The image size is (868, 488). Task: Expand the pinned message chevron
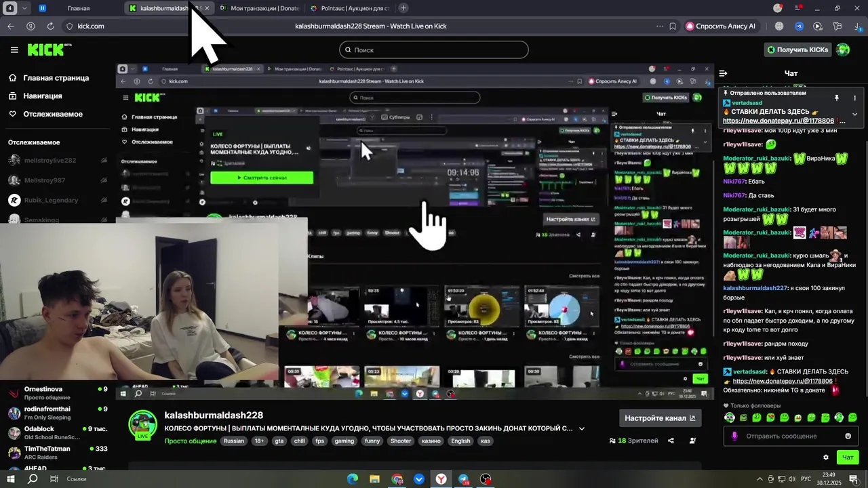click(x=854, y=114)
